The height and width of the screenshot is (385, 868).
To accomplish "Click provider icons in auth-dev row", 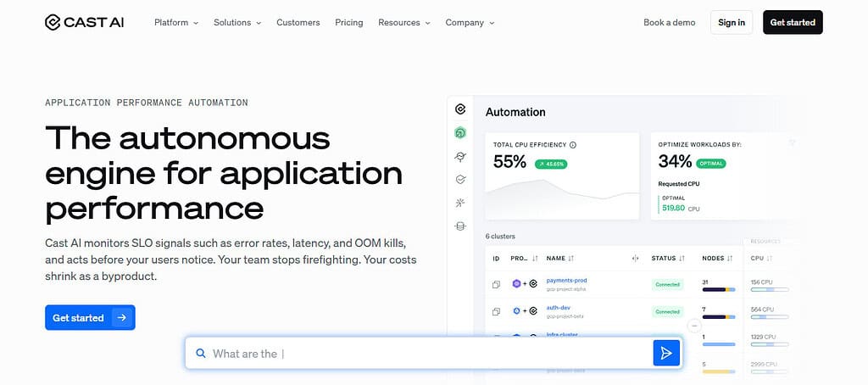I will 524,310.
